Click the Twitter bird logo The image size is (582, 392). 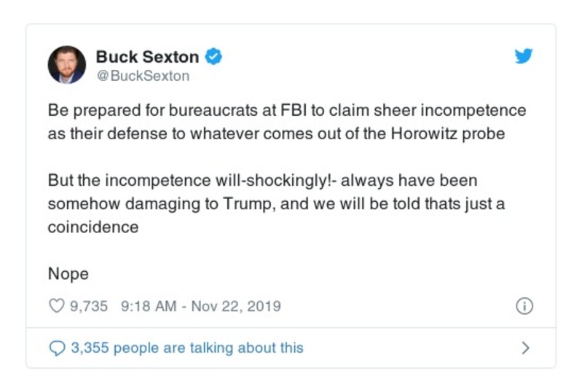[x=524, y=57]
